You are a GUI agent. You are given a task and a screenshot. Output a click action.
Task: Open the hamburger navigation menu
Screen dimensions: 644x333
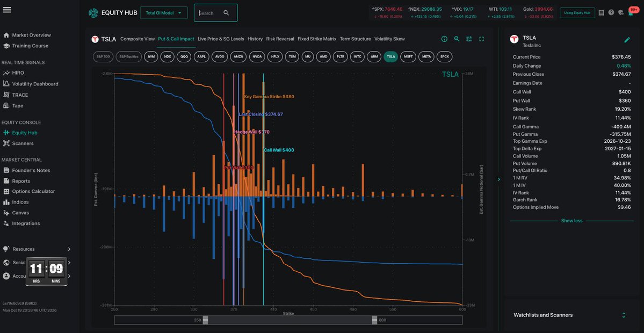point(7,10)
